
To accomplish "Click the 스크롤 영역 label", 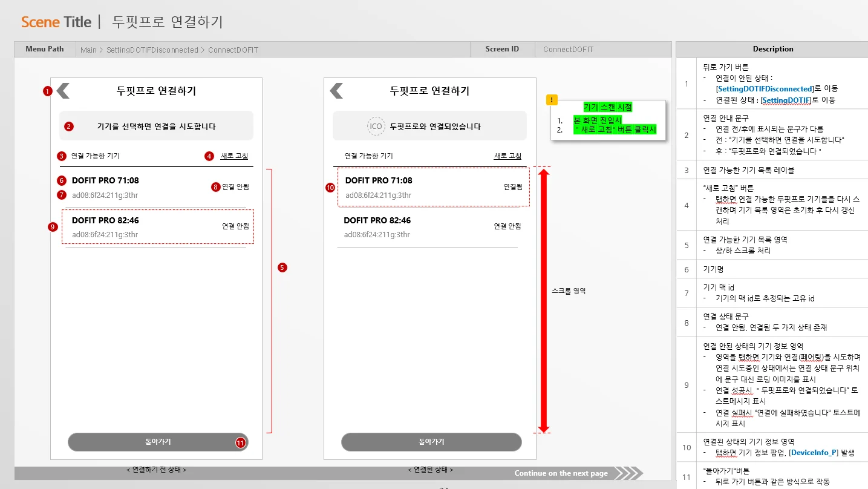I will pyautogui.click(x=569, y=290).
